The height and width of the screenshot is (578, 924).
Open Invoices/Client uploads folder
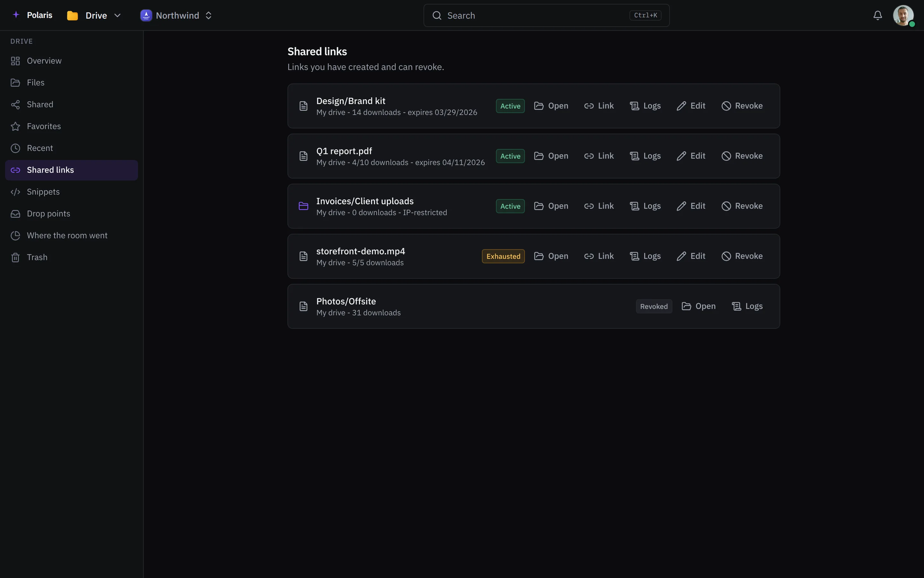click(551, 206)
